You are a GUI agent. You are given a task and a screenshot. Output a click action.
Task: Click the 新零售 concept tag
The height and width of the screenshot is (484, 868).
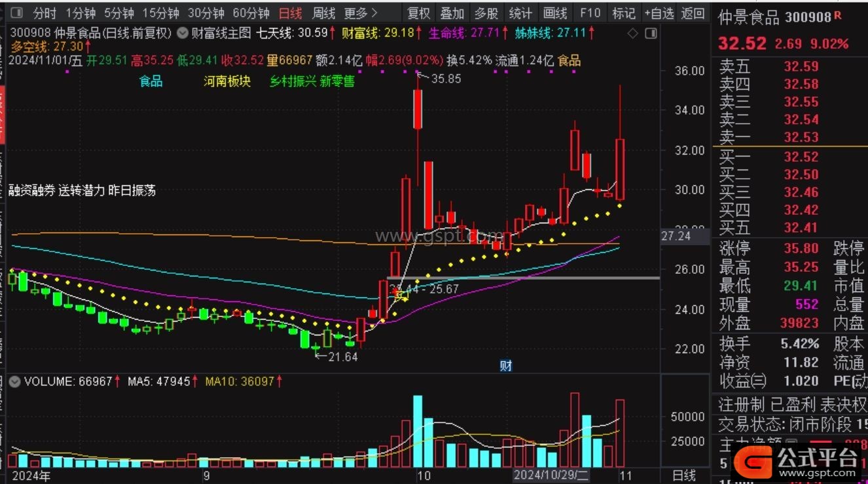pyautogui.click(x=337, y=82)
